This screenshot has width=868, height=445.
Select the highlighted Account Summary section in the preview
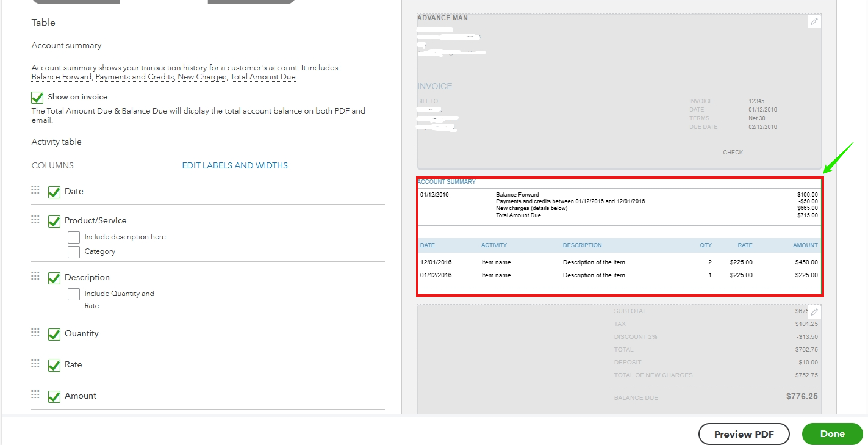[619, 237]
